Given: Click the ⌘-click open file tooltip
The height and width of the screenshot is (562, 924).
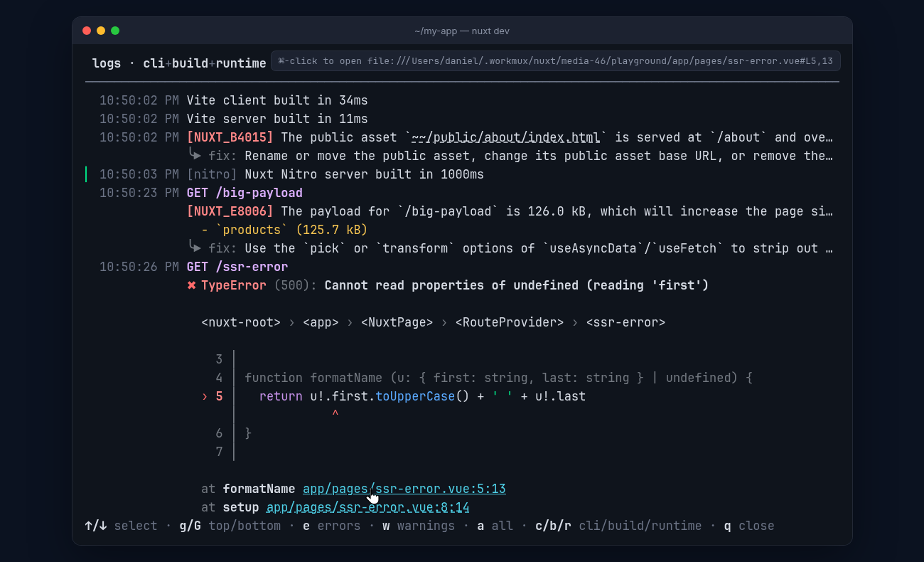Looking at the screenshot, I should point(556,61).
